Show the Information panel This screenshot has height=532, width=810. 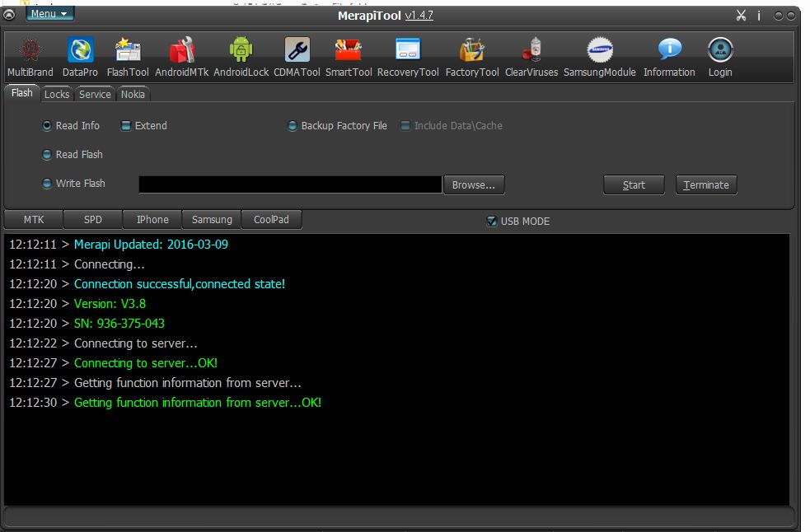pos(669,57)
